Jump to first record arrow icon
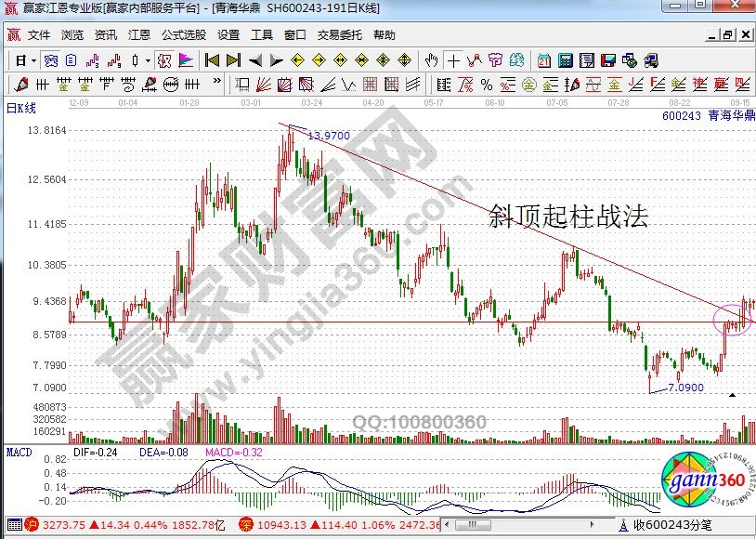Image resolution: width=756 pixels, height=539 pixels. click(212, 60)
